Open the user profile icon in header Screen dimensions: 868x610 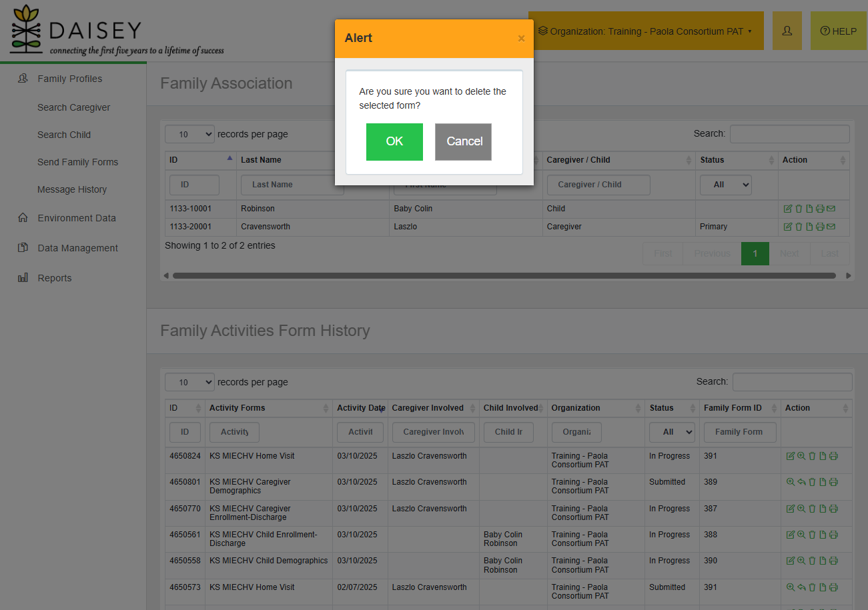[x=787, y=31]
